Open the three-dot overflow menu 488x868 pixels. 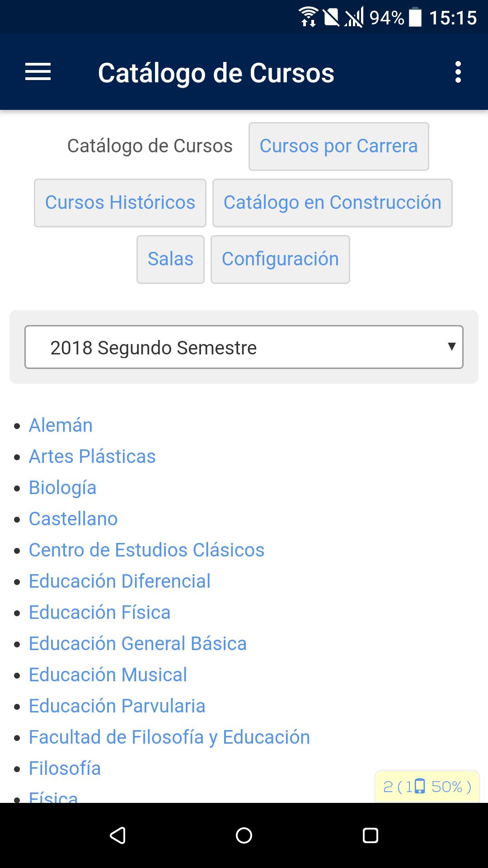coord(458,72)
